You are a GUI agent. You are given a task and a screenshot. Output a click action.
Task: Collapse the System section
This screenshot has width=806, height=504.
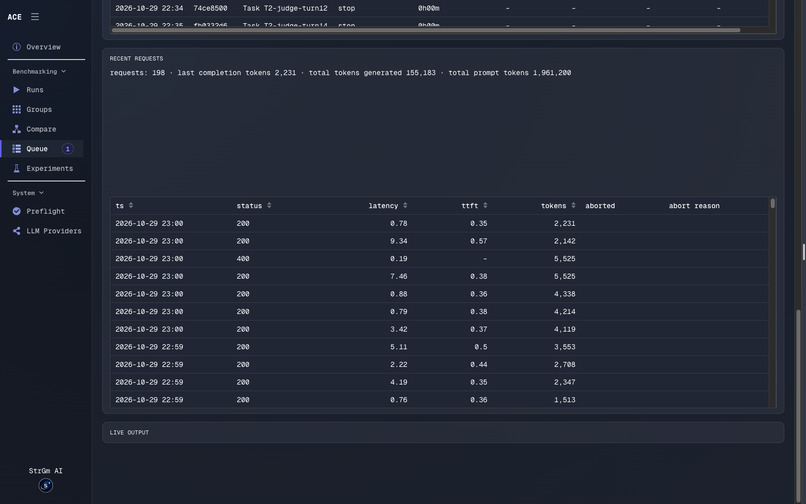coord(28,193)
